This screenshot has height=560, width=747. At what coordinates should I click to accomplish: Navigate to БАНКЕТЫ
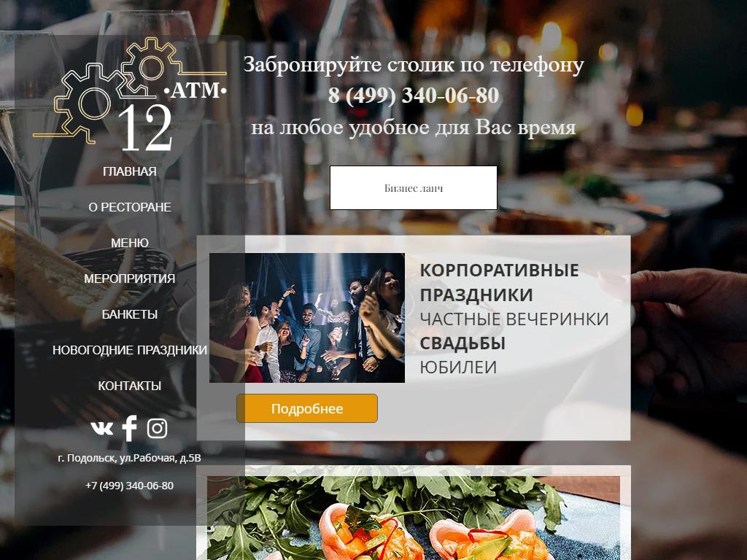click(130, 314)
